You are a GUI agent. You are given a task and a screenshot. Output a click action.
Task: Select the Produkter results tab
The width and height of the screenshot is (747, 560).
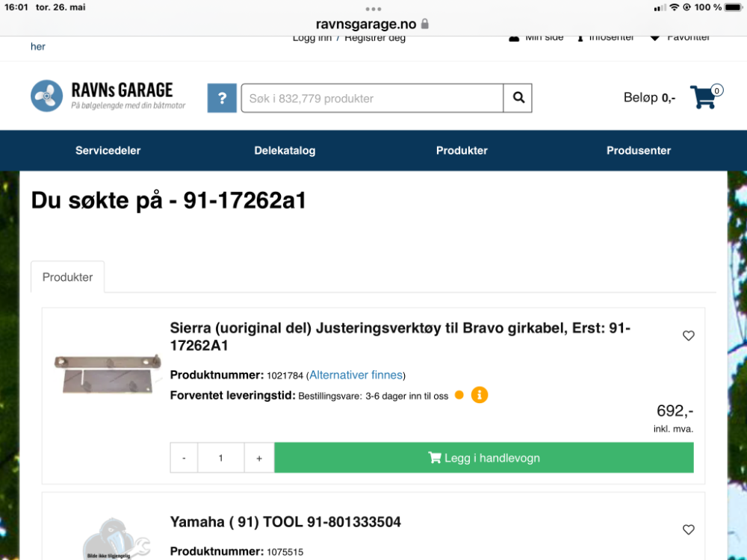pyautogui.click(x=68, y=277)
